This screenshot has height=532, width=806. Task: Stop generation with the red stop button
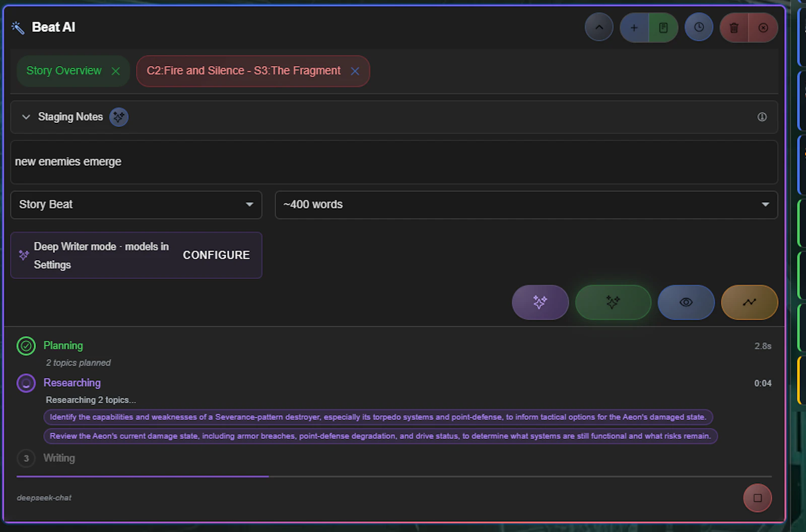(757, 498)
